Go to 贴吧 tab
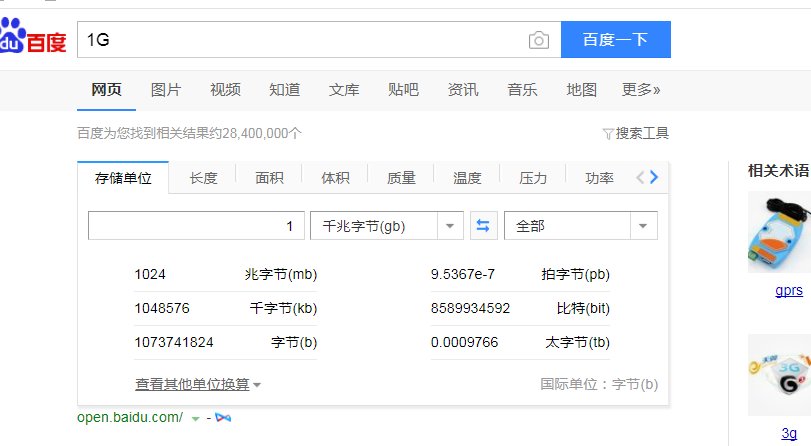This screenshot has width=811, height=446. (403, 90)
